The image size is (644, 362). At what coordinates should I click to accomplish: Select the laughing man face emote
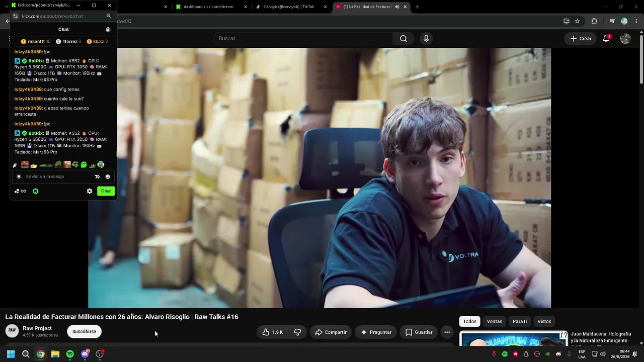25,164
